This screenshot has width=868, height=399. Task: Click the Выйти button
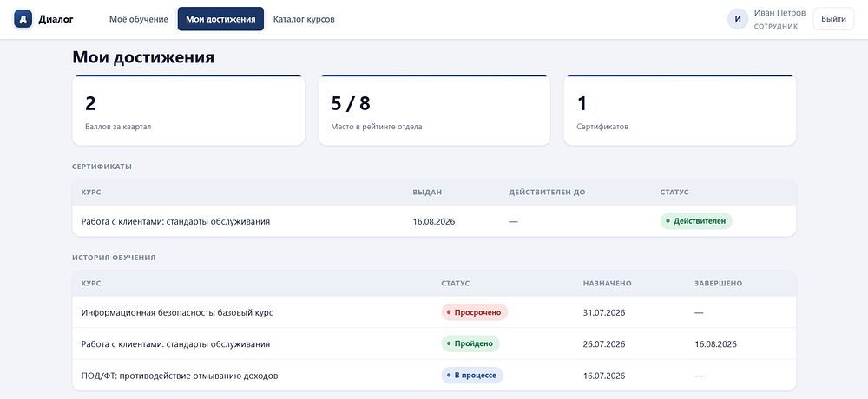833,19
